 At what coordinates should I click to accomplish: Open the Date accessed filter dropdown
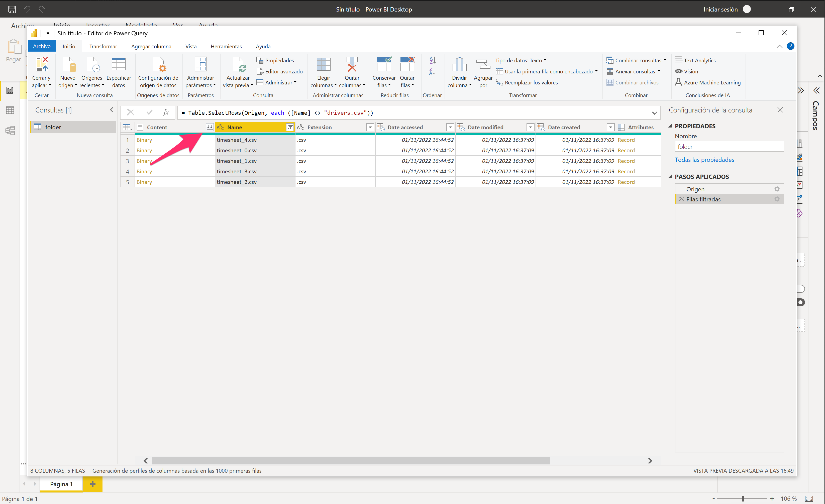coord(450,127)
